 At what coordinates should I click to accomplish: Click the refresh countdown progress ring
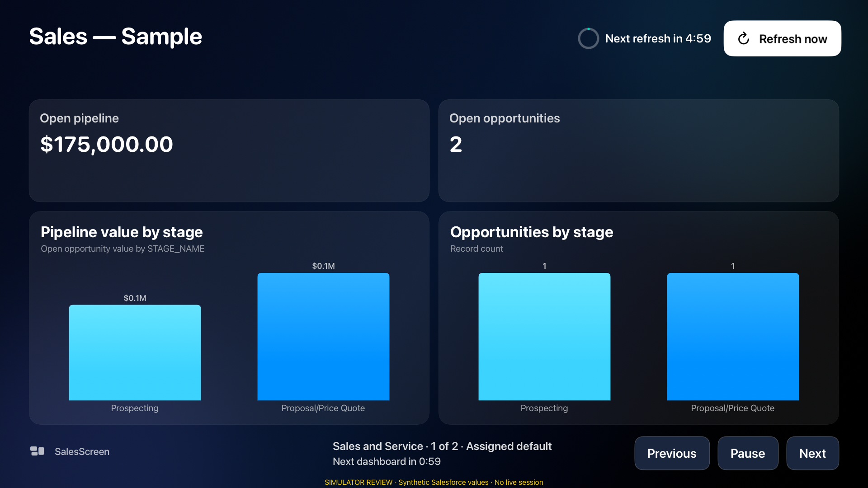(x=588, y=38)
